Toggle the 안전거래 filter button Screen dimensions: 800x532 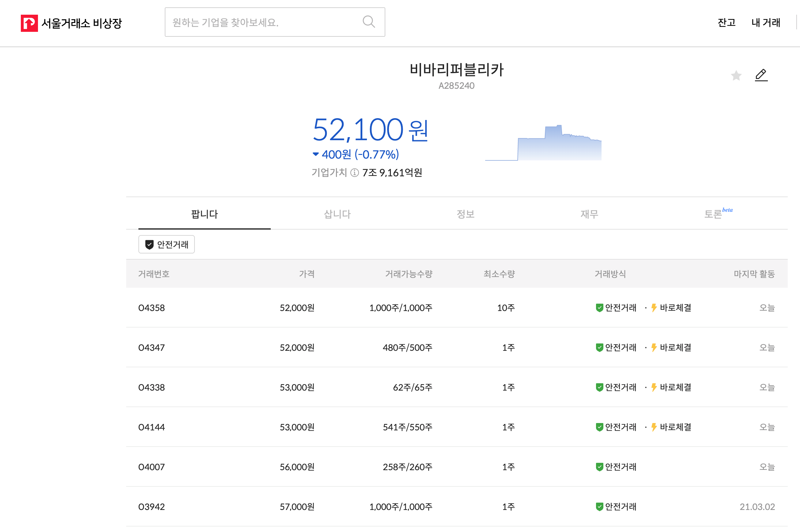(x=166, y=244)
